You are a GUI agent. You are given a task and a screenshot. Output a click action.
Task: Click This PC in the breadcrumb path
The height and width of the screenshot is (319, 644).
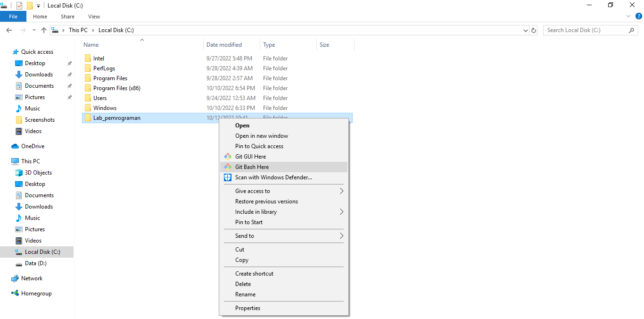coord(78,30)
